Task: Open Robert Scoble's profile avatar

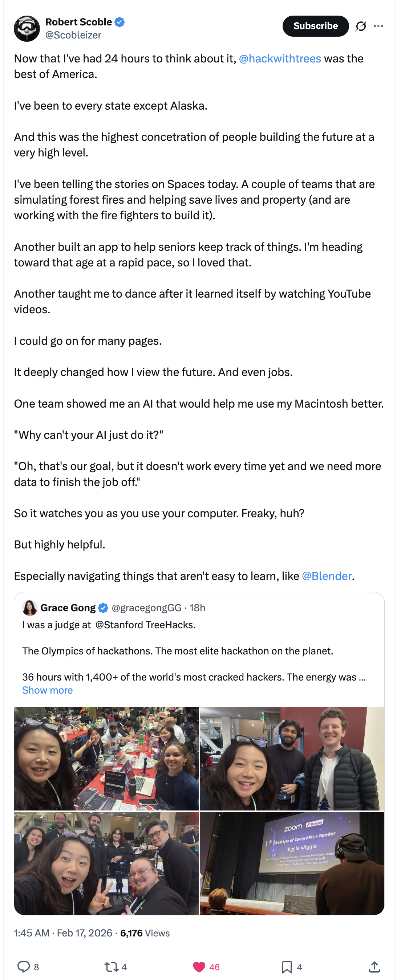Action: (x=27, y=29)
